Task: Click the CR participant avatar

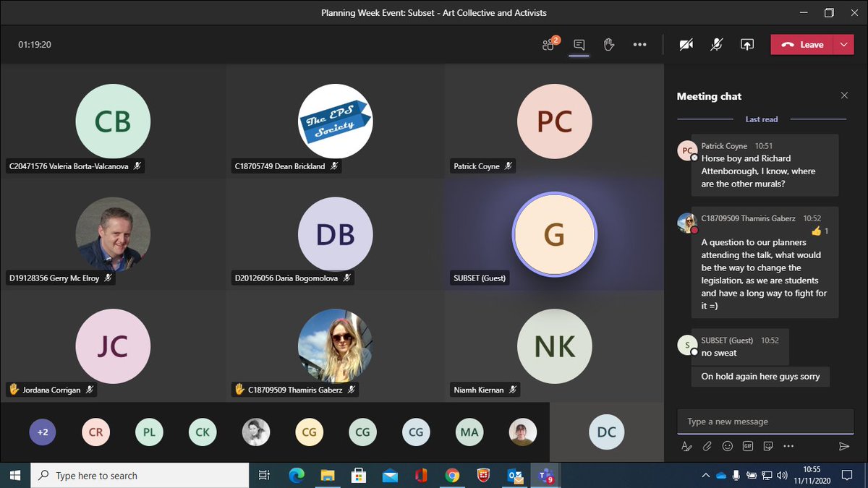Action: click(95, 432)
